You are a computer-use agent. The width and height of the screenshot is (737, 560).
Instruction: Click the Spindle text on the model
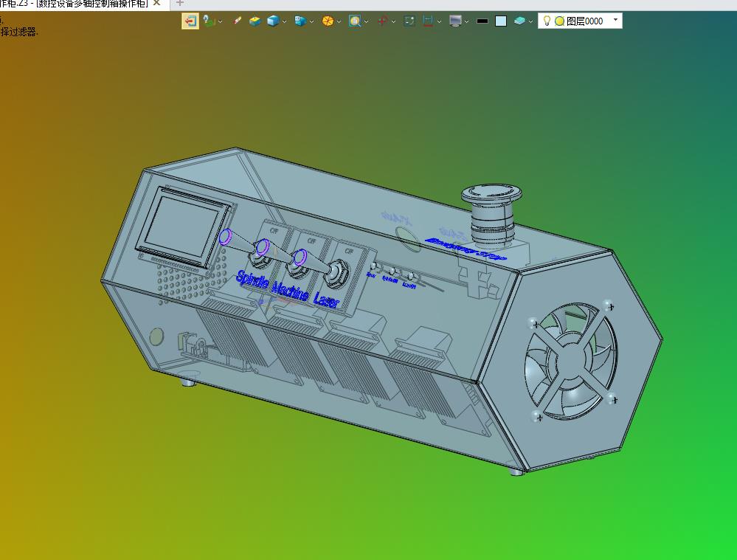pyautogui.click(x=252, y=280)
